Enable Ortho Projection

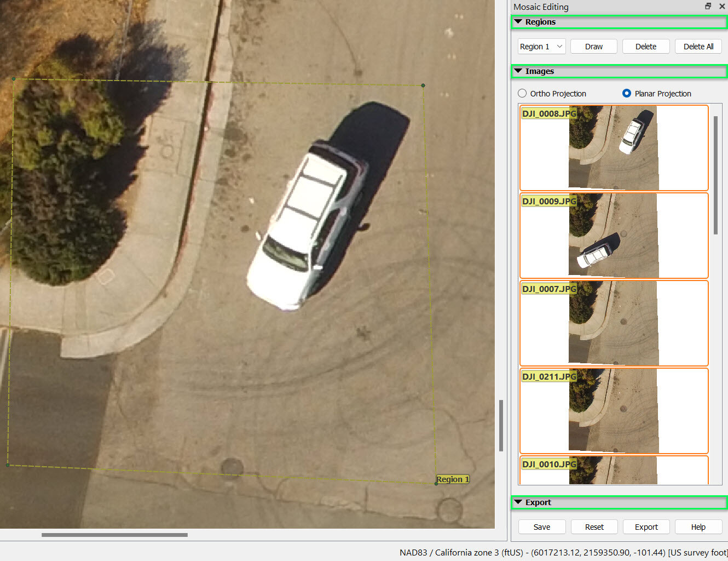point(522,93)
